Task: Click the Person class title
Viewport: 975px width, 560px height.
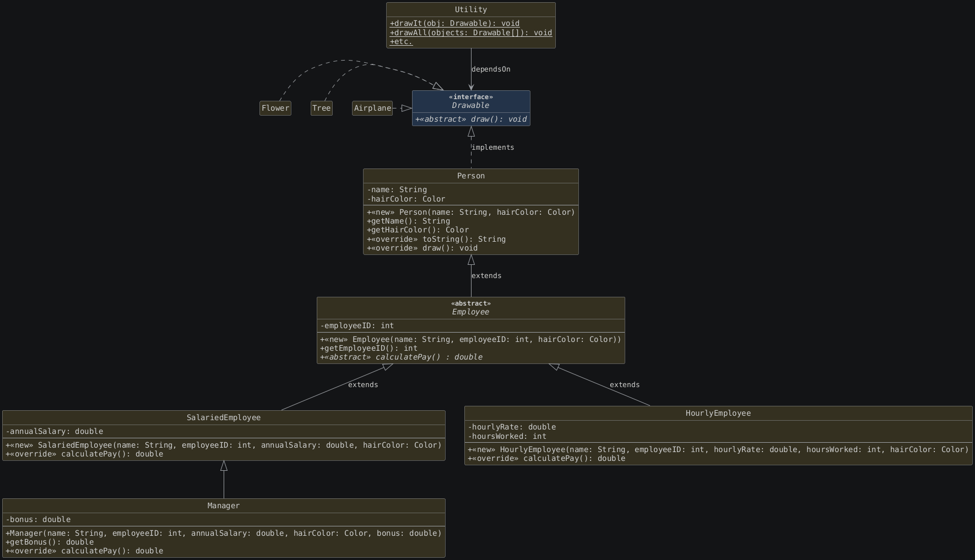Action: click(471, 176)
